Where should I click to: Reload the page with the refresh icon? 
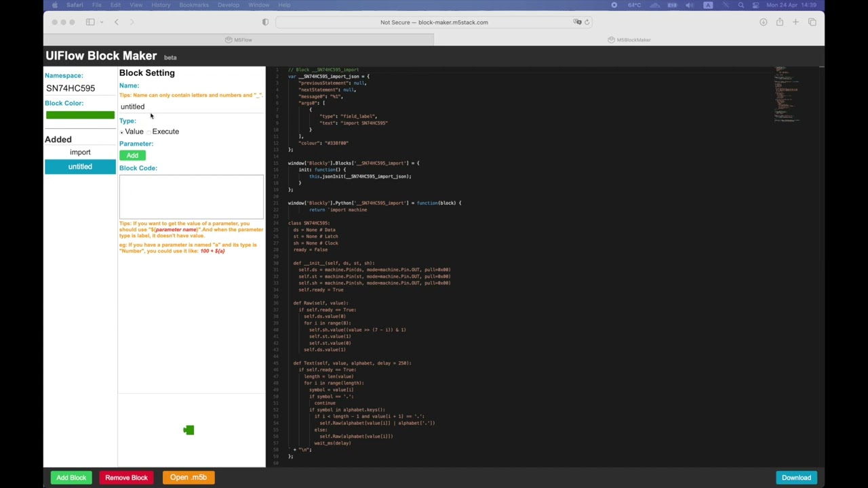tap(587, 22)
